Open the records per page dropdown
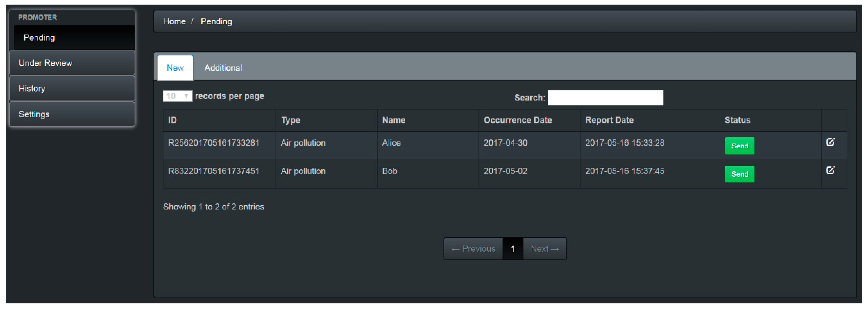Viewport: 868px width, 309px height. (177, 96)
